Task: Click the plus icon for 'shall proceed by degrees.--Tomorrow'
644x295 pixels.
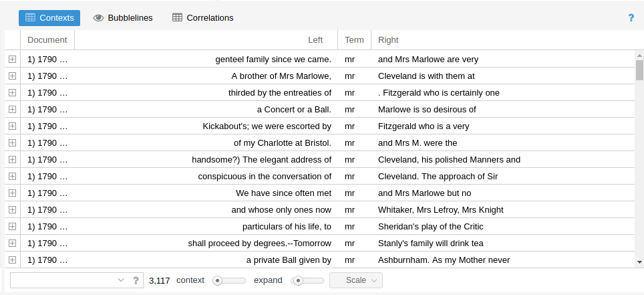Action: click(12, 243)
